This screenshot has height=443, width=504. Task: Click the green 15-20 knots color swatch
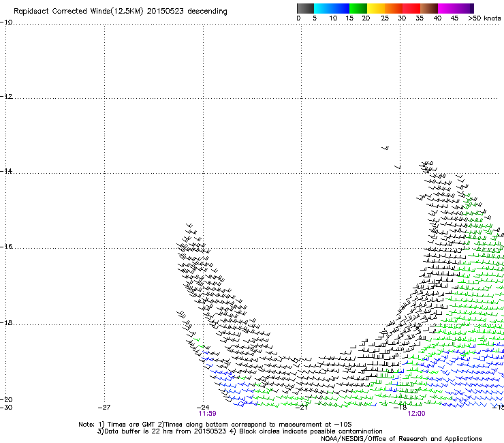coord(358,8)
